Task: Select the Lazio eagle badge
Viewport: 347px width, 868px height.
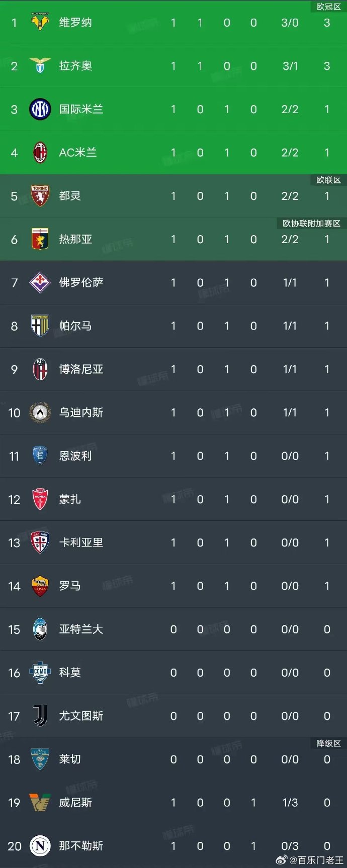Action: coord(40,66)
